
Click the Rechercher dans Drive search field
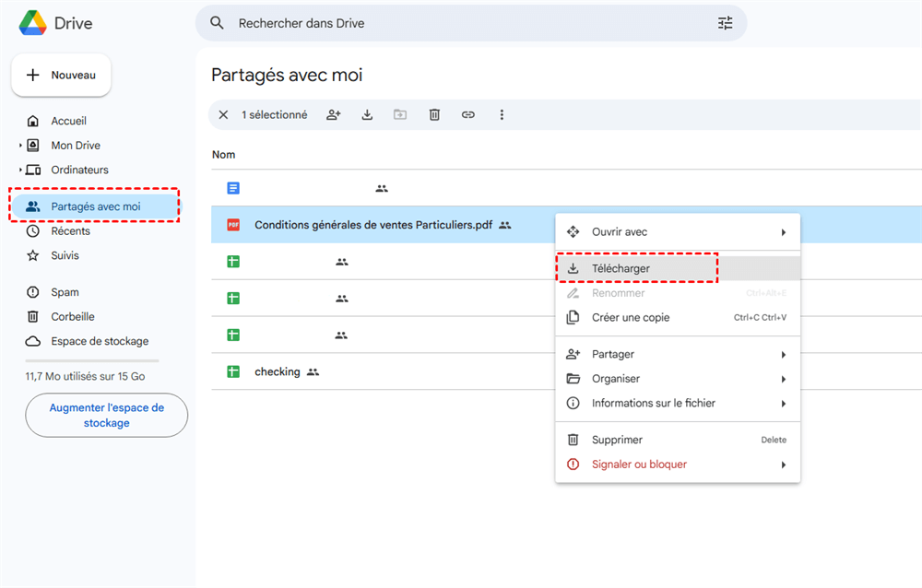(x=461, y=23)
